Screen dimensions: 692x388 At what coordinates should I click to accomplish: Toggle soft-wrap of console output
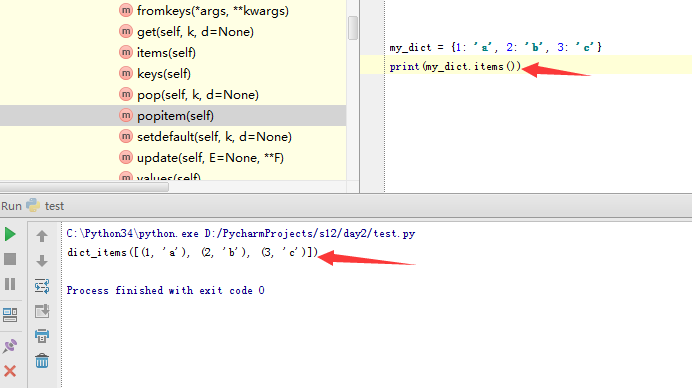coord(42,286)
